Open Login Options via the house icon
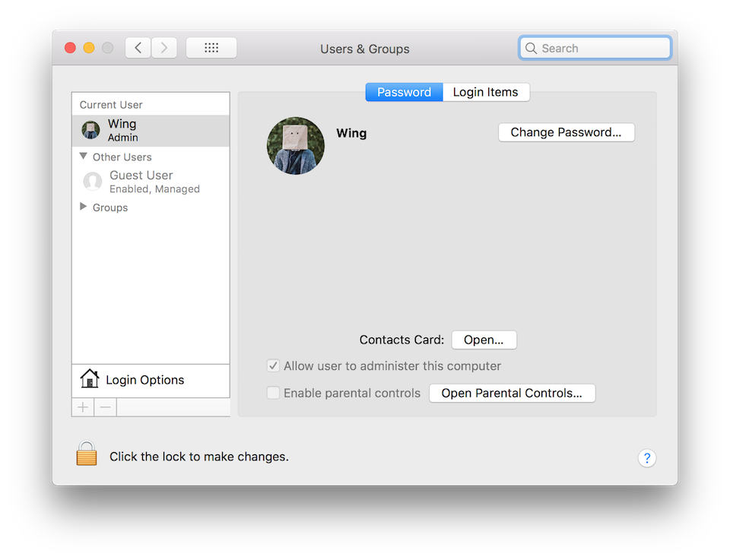The height and width of the screenshot is (560, 730). point(89,378)
